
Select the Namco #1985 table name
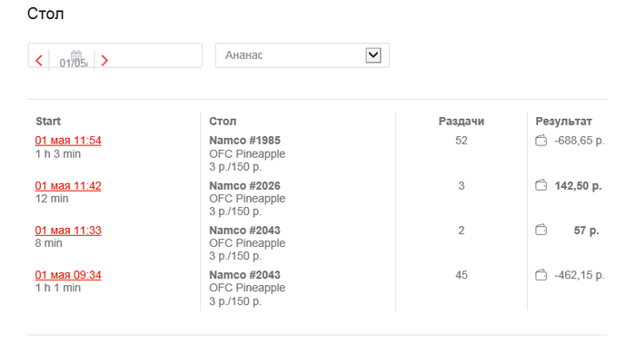point(244,141)
